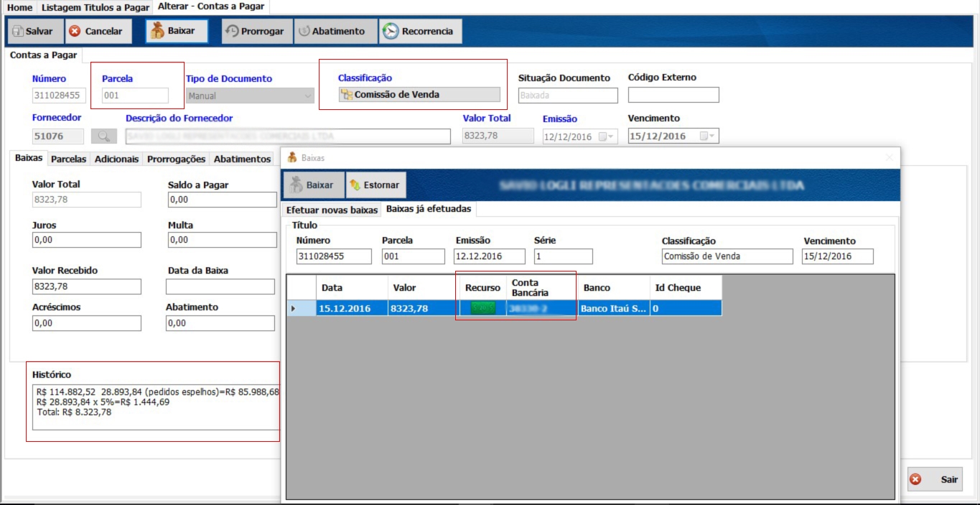This screenshot has width=980, height=505.
Task: Click Baixar inside the Baixas dialog
Action: point(313,185)
